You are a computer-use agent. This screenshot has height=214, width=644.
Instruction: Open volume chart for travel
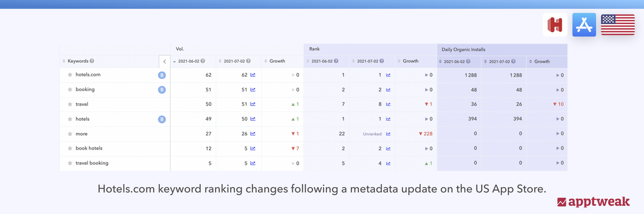252,104
